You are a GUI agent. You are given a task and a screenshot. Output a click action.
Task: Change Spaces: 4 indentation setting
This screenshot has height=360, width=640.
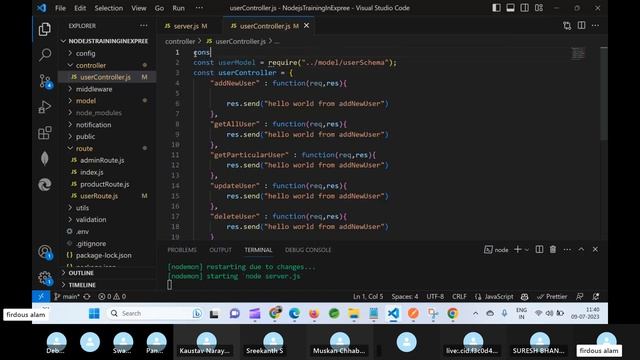pyautogui.click(x=404, y=296)
